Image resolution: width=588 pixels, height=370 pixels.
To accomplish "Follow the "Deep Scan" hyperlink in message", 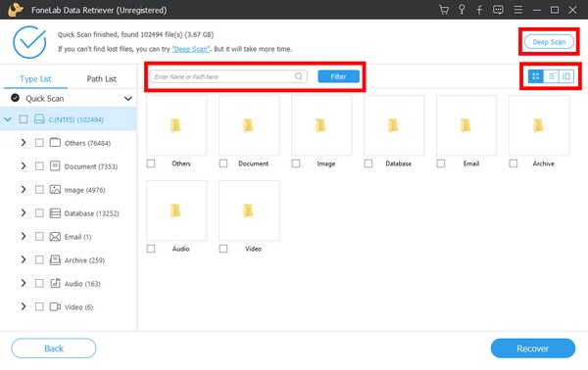I will pyautogui.click(x=191, y=49).
